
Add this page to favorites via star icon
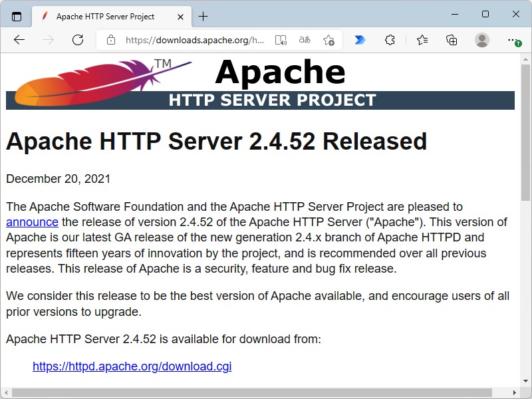point(327,40)
